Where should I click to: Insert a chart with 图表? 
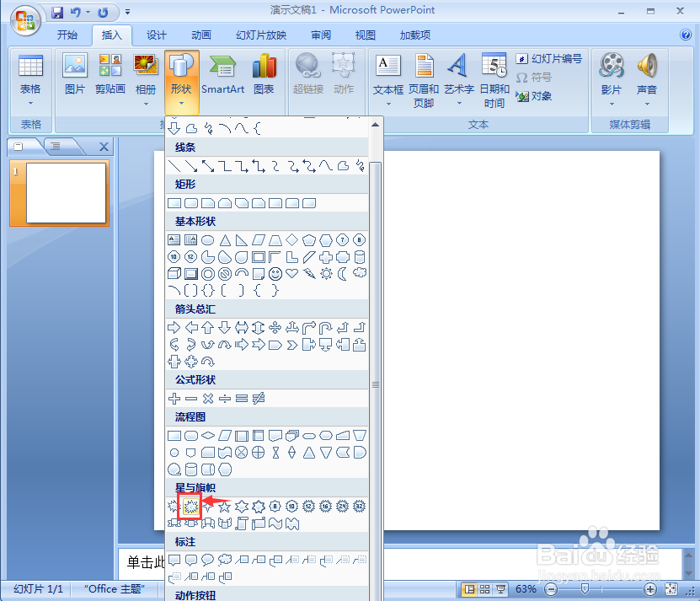tap(264, 73)
